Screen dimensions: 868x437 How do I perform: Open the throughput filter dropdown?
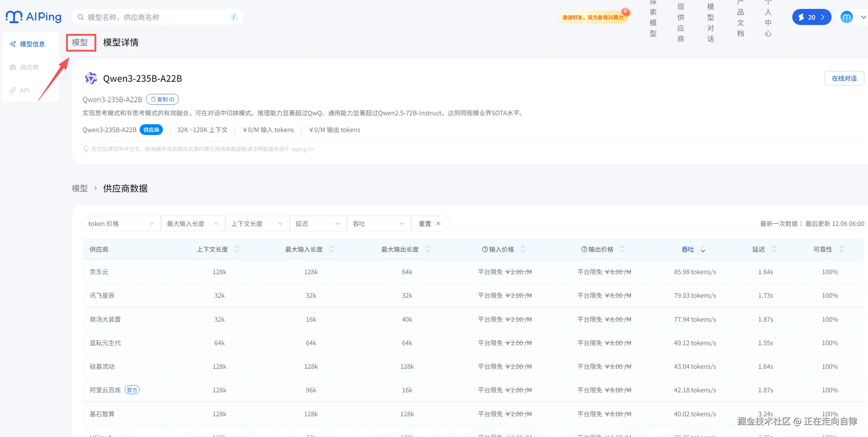click(x=379, y=223)
